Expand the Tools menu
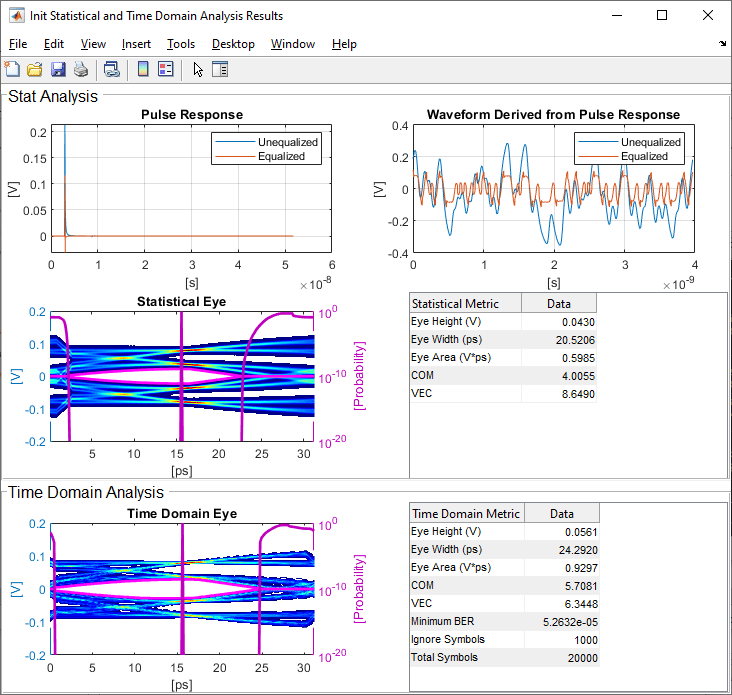Viewport: 732px width, 695px height. [181, 44]
